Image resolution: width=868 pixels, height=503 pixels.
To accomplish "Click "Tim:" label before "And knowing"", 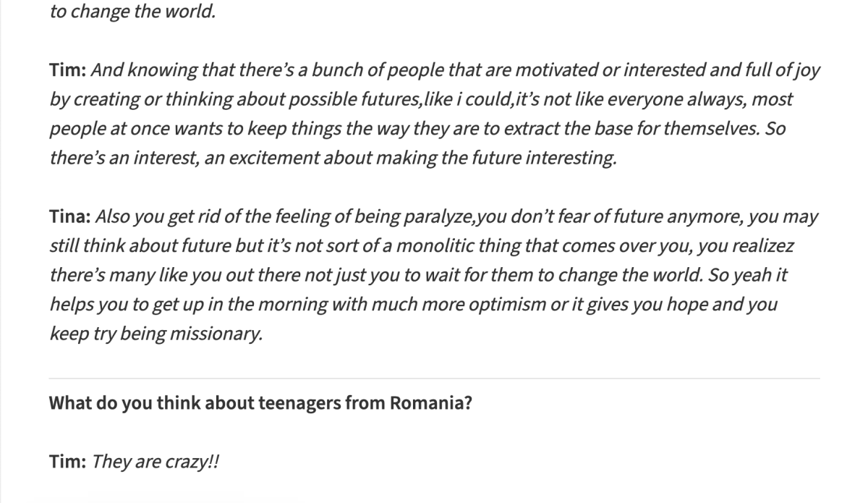I will tap(68, 70).
